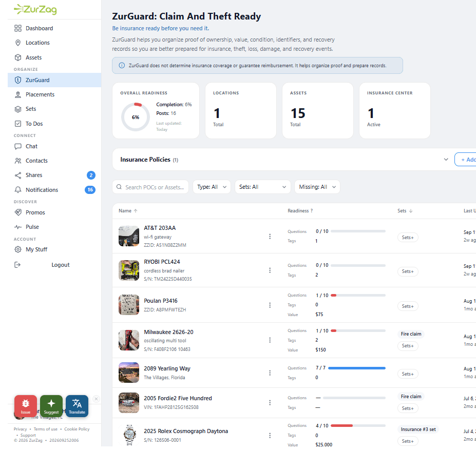Go to Assets in sidebar
The width and height of the screenshot is (476, 470).
click(x=54, y=57)
